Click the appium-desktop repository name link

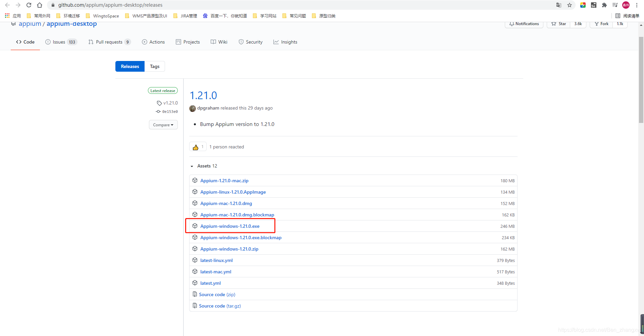pyautogui.click(x=71, y=24)
